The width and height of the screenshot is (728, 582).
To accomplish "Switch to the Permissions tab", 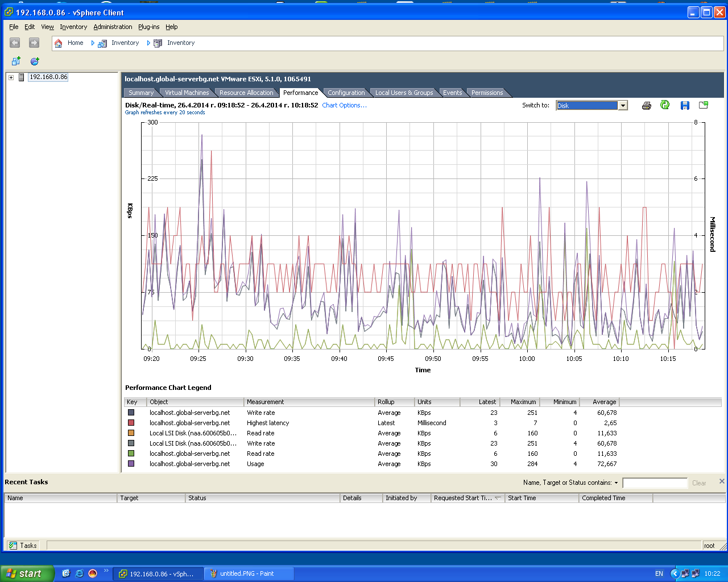I will click(x=487, y=93).
